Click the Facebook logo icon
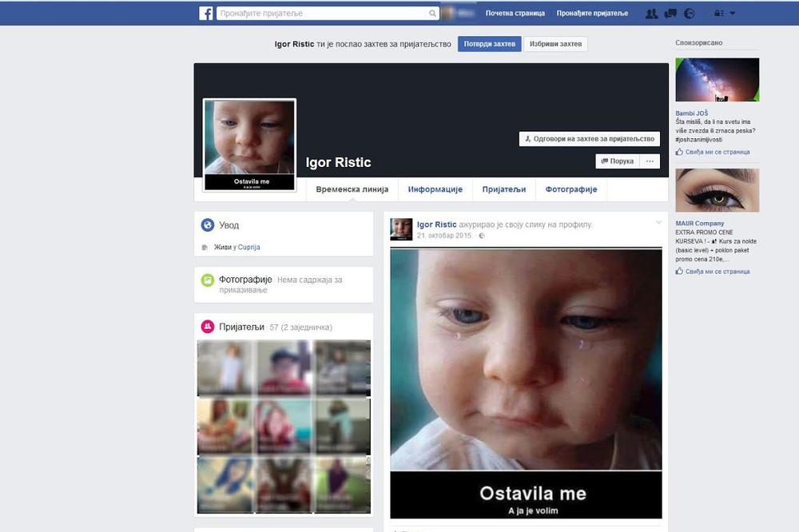 (x=206, y=13)
